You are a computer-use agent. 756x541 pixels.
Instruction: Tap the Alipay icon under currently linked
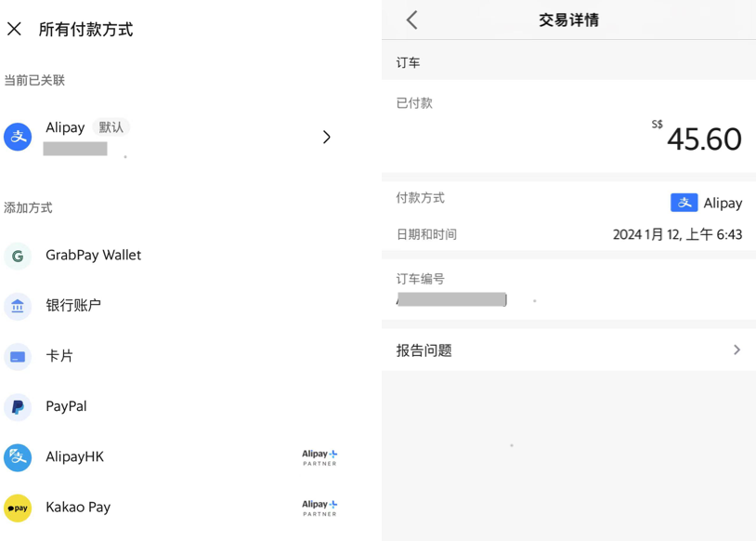click(x=18, y=137)
